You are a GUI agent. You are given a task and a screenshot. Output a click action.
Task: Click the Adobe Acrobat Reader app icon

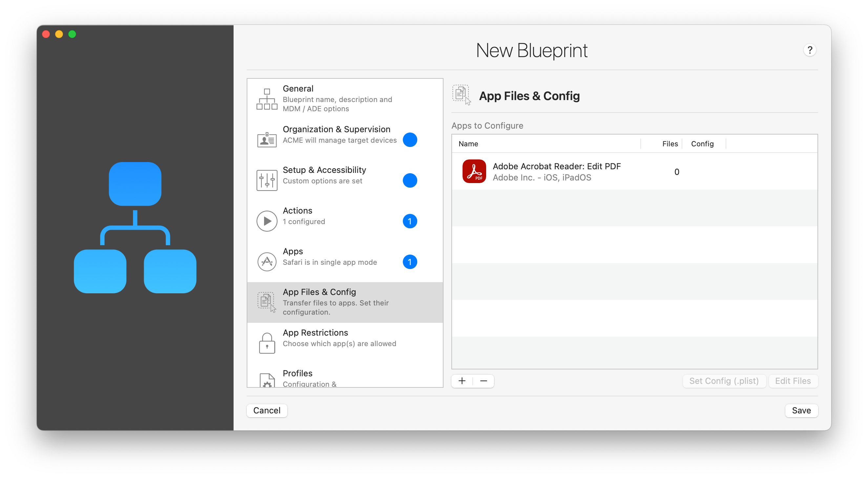point(474,171)
